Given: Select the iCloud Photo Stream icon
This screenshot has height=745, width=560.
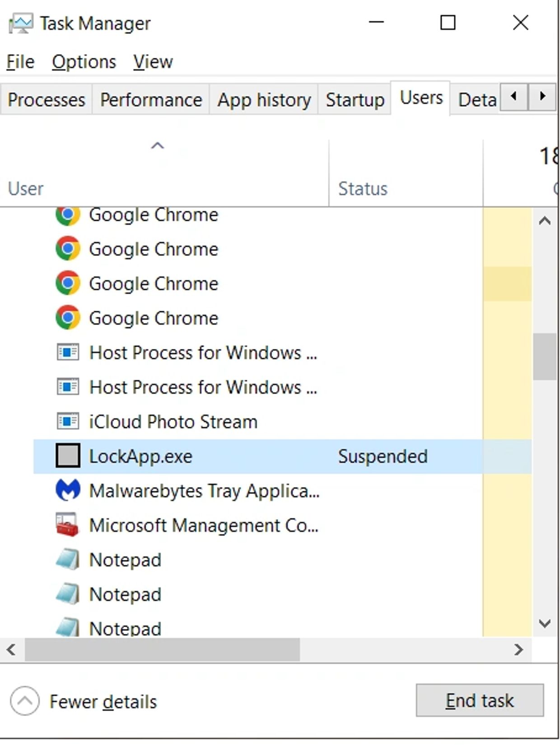Looking at the screenshot, I should coord(68,421).
